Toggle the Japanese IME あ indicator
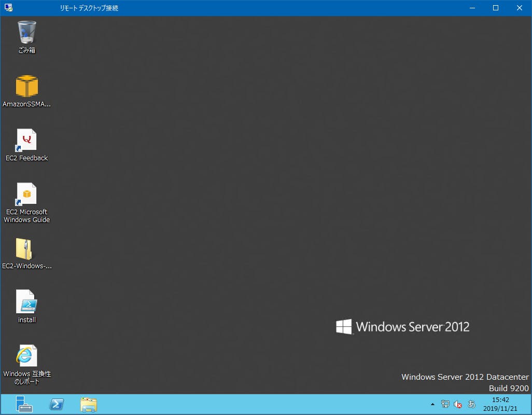The height and width of the screenshot is (415, 532). click(471, 404)
